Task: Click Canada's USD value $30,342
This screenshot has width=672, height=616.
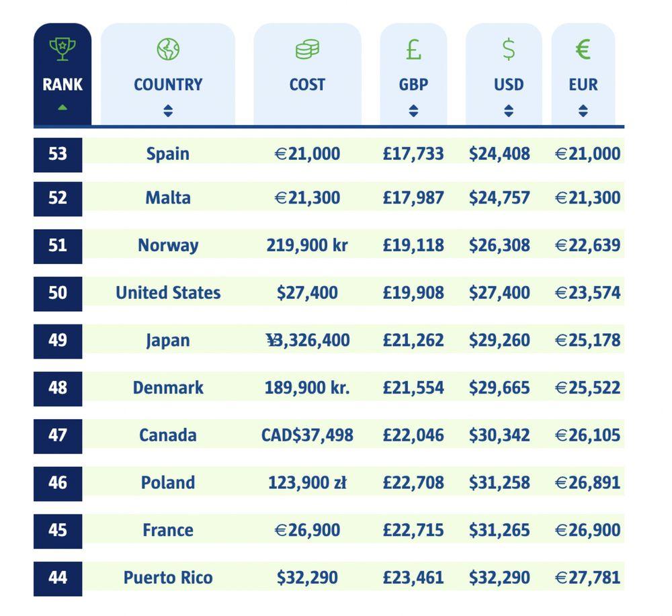Action: tap(499, 435)
